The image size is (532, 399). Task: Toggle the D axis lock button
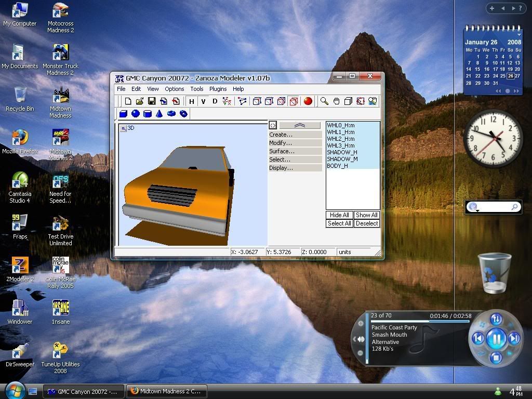tap(215, 101)
